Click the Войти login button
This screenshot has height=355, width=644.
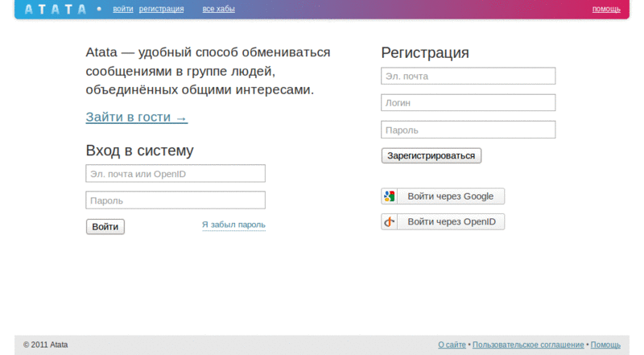105,227
